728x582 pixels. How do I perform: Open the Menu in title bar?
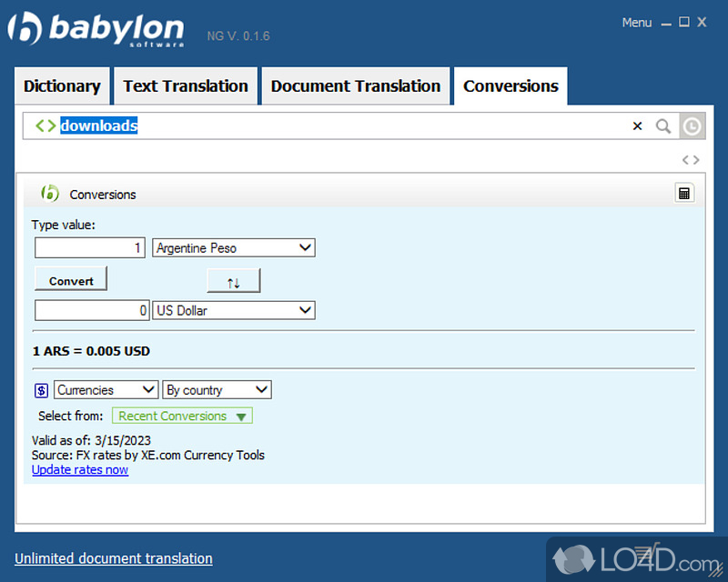coord(636,22)
